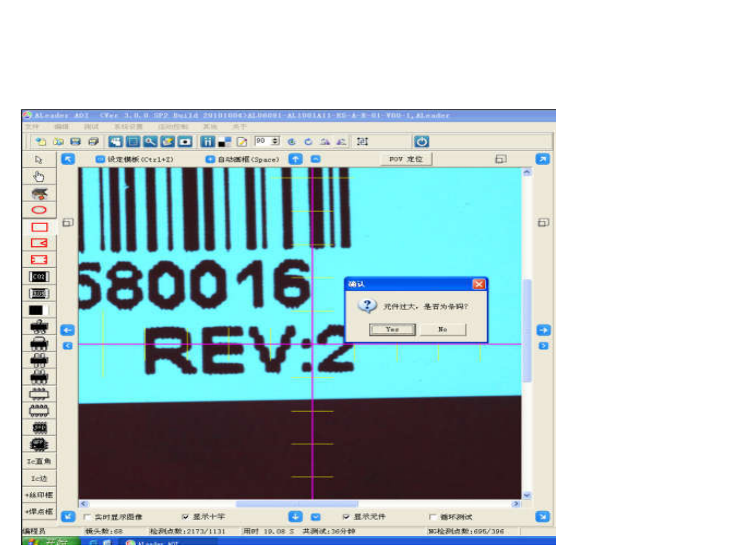Image resolution: width=747 pixels, height=560 pixels.
Task: Click the small right arrow below large one
Action: click(543, 345)
